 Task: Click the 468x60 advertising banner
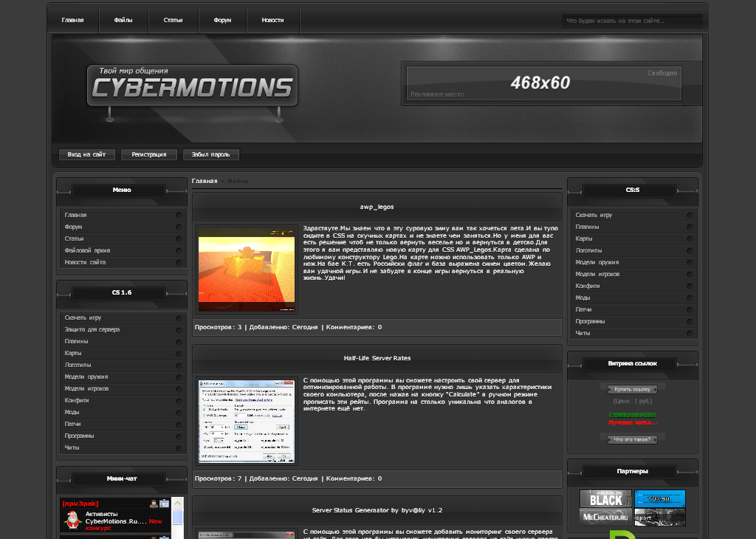pyautogui.click(x=544, y=83)
